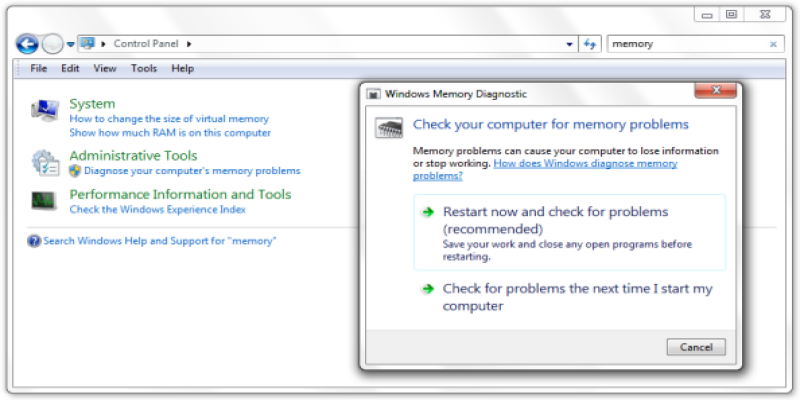The image size is (800, 400).
Task: Open Check the Windows Experience Index link
Action: pyautogui.click(x=158, y=210)
